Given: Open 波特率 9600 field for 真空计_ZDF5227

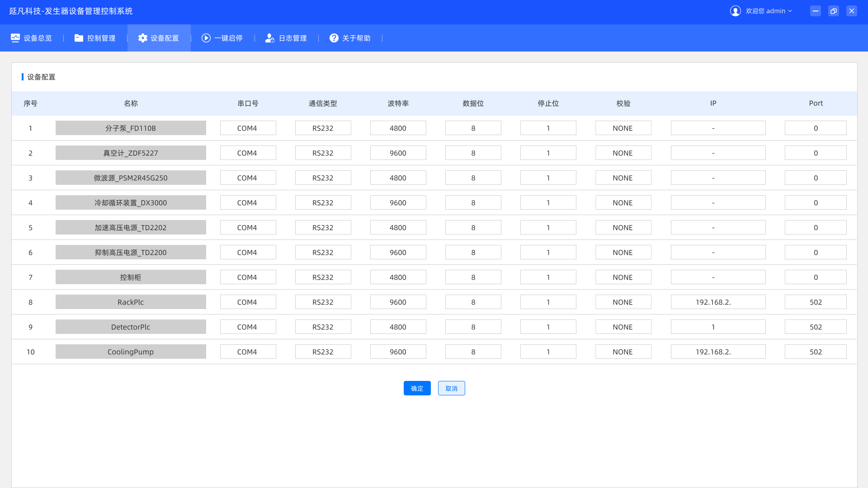Looking at the screenshot, I should (398, 153).
